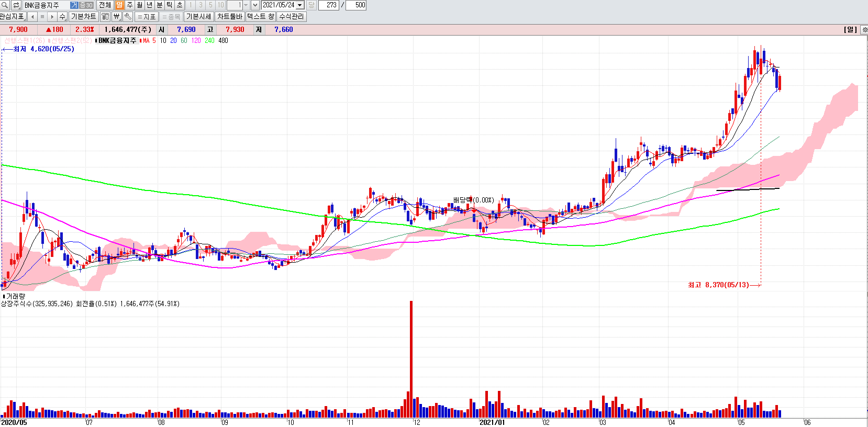Screen dimensions: 868x427
Task: Click the chart settings icon at far right
Action: pyautogui.click(x=864, y=30)
